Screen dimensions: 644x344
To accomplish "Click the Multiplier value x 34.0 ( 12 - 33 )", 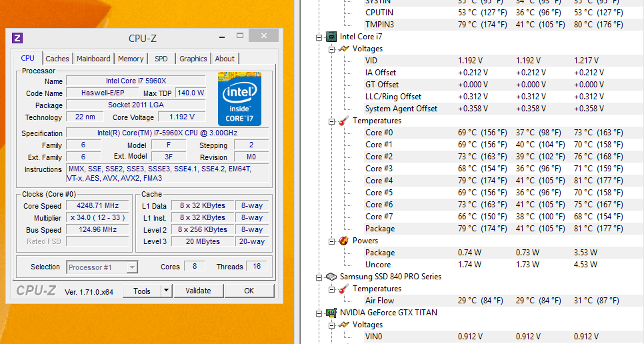I will (x=98, y=217).
